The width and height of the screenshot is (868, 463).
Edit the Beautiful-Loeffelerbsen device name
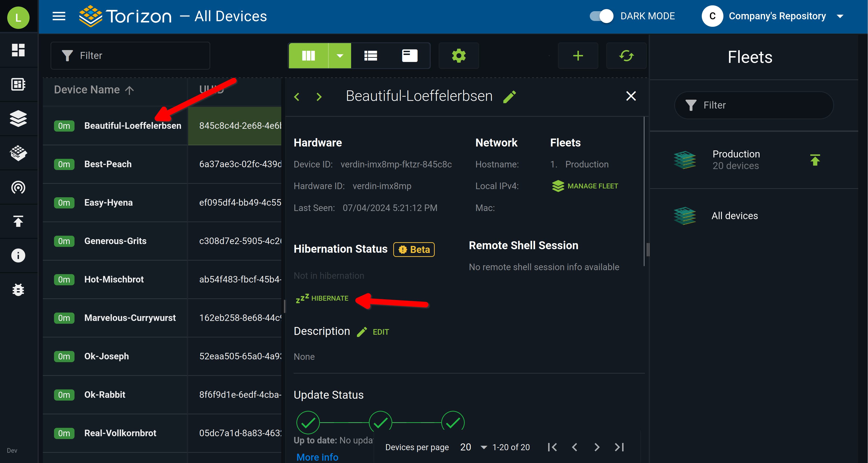pos(510,97)
